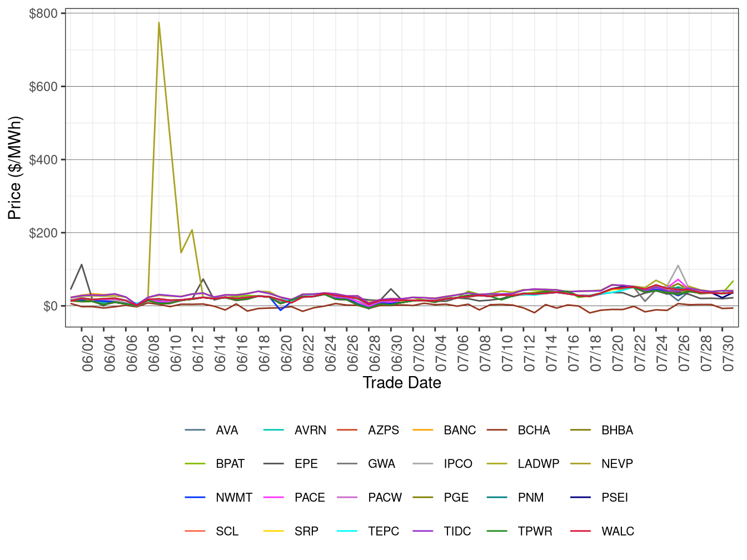Image resolution: width=747 pixels, height=560 pixels.
Task: Click the 07/04 x-axis date label
Action: point(441,353)
